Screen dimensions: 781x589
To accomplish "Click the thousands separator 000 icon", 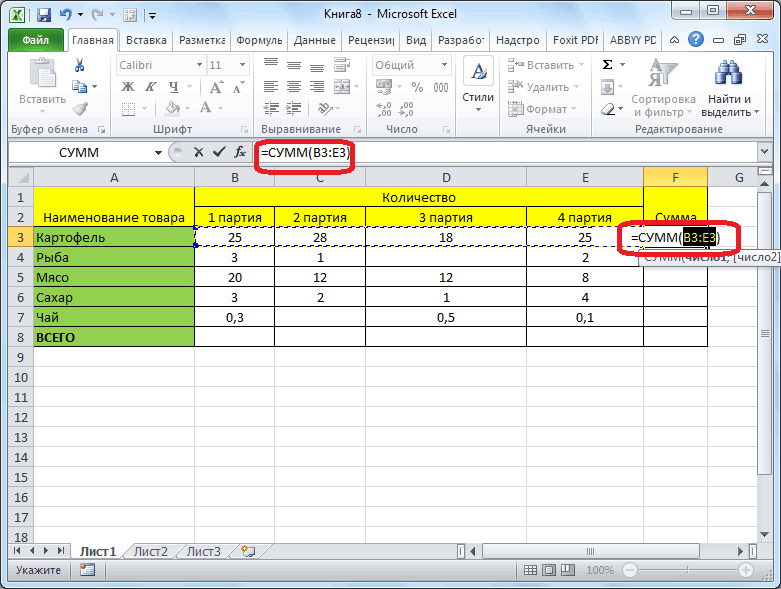I will click(x=440, y=87).
